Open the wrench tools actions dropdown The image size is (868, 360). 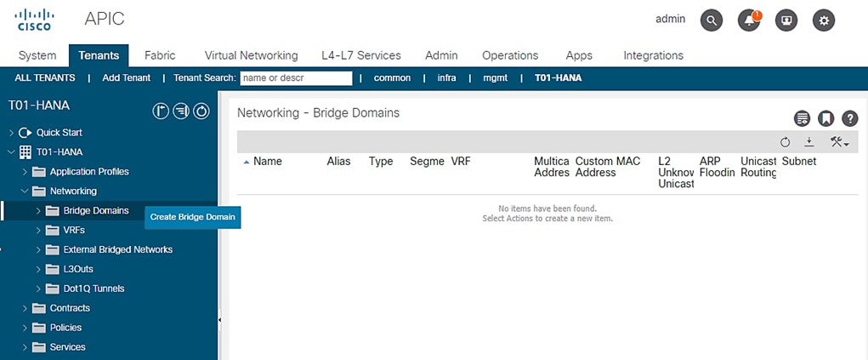[839, 142]
